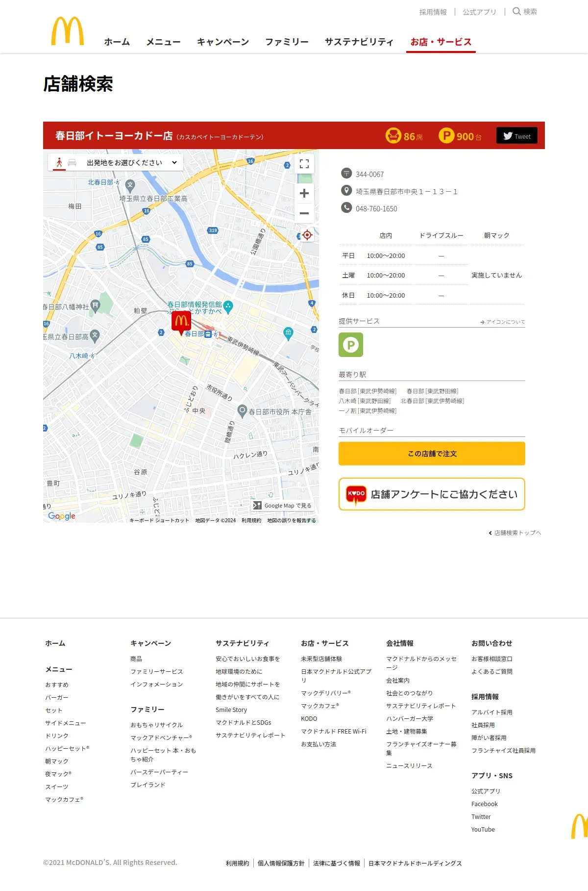Image resolution: width=588 pixels, height=891 pixels.
Task: Click the museum marker on the map
Action: click(288, 333)
